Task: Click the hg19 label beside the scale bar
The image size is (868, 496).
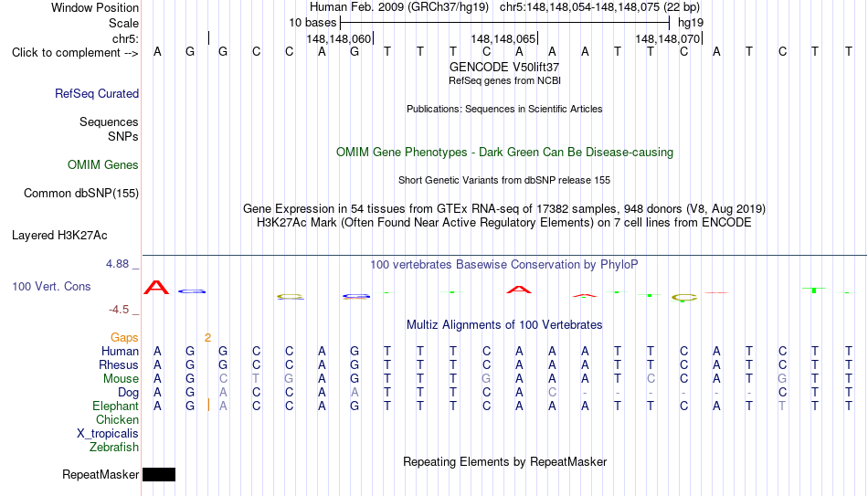Action: click(691, 23)
